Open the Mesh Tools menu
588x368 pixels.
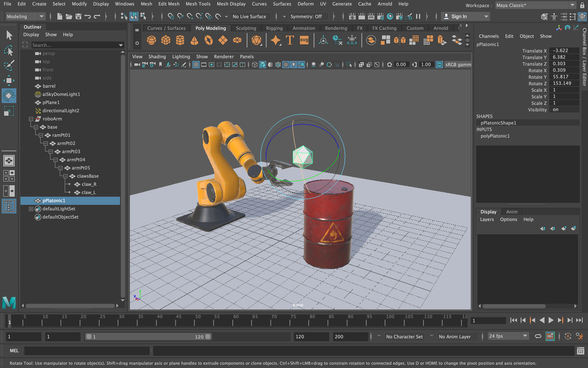click(198, 4)
